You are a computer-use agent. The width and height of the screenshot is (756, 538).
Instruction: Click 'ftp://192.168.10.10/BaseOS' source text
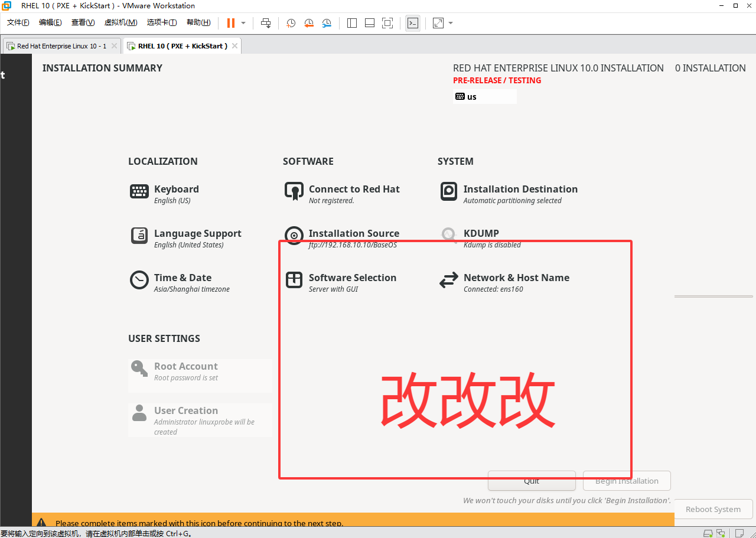click(x=353, y=245)
